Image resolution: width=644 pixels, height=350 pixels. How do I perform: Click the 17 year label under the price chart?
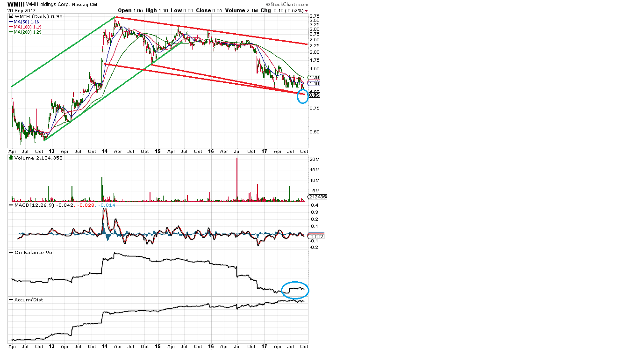click(264, 152)
